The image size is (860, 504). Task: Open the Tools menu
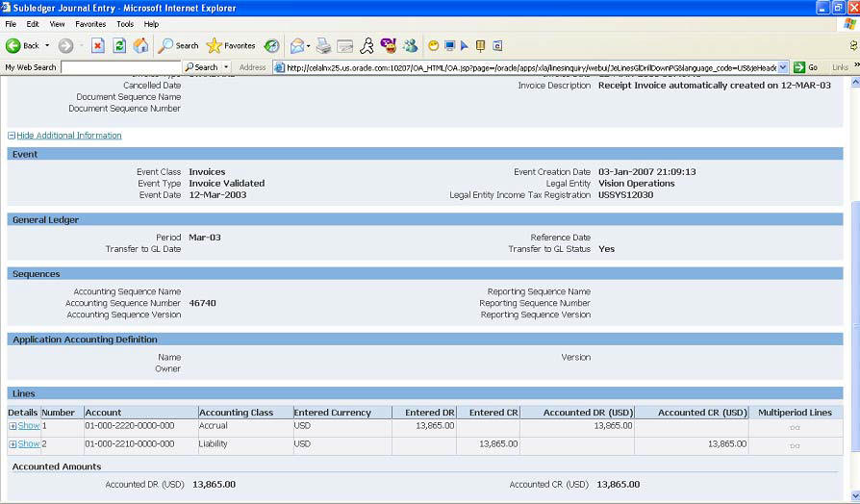click(x=125, y=24)
